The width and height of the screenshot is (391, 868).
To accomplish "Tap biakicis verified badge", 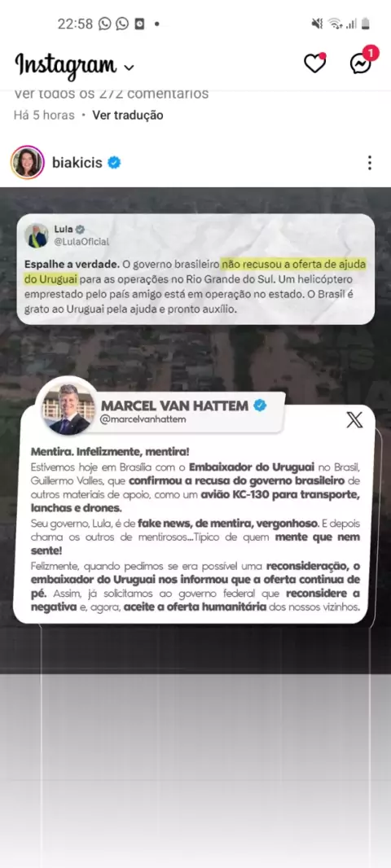I will pos(114,163).
